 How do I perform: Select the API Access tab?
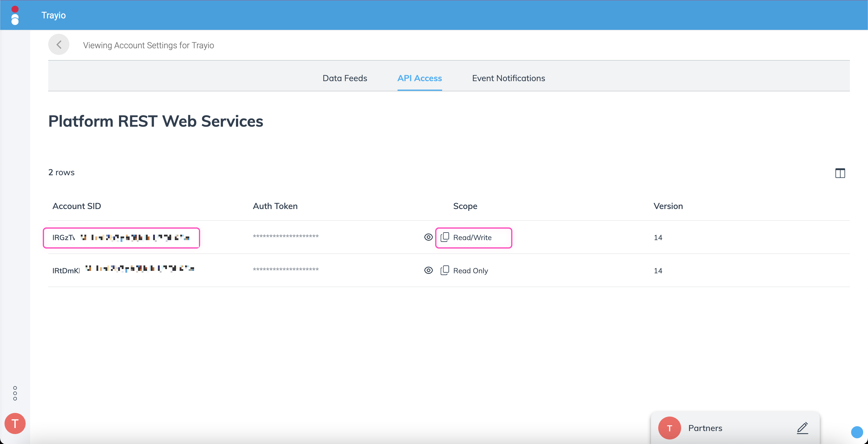(420, 78)
